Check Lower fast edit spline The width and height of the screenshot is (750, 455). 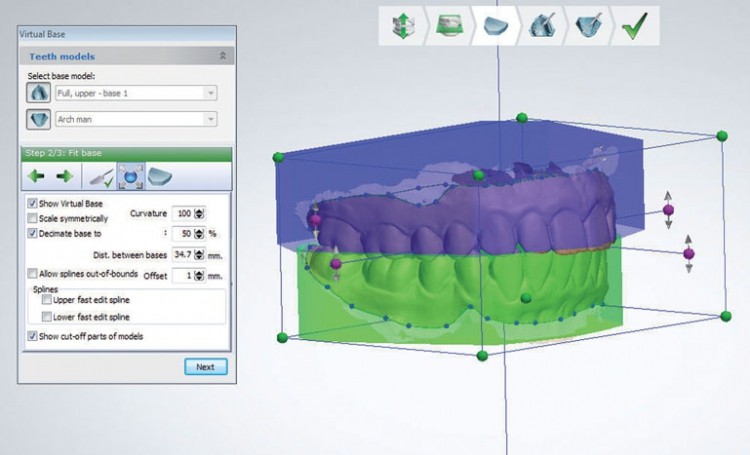pos(47,317)
